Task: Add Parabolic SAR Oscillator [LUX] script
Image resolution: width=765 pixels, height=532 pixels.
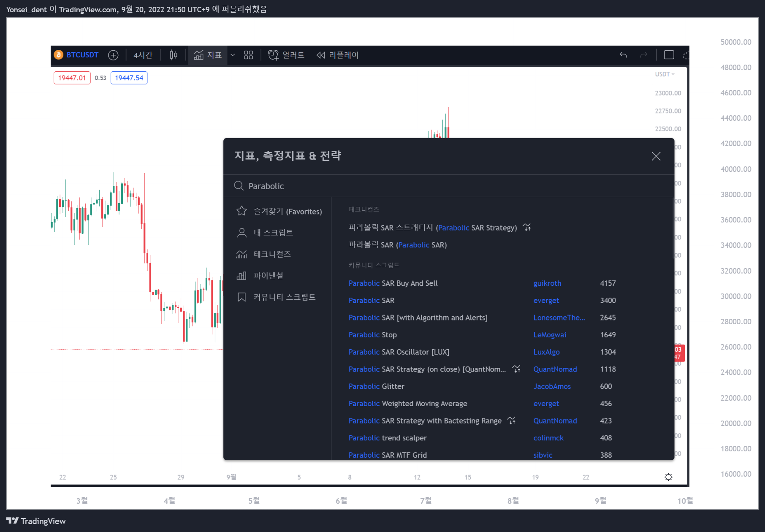Action: pos(399,352)
